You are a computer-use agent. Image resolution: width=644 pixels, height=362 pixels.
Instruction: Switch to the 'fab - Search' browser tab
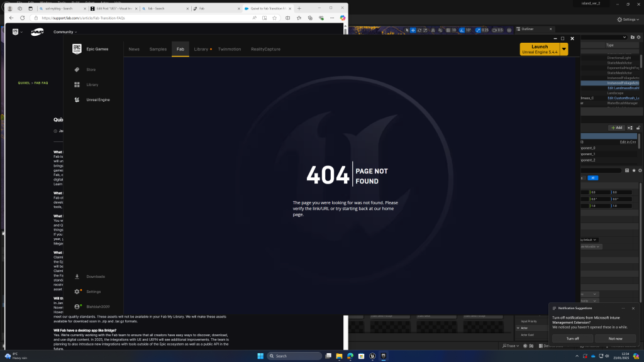click(164, 8)
